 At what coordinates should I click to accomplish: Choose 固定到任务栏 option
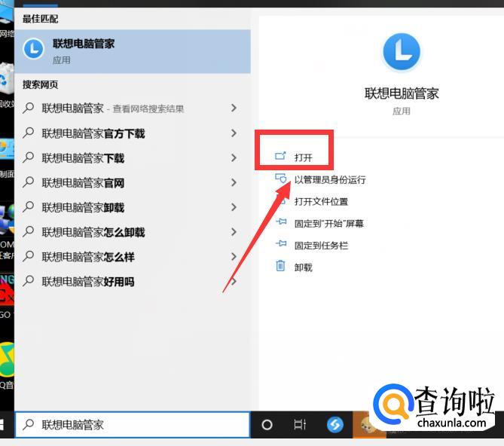(x=321, y=246)
